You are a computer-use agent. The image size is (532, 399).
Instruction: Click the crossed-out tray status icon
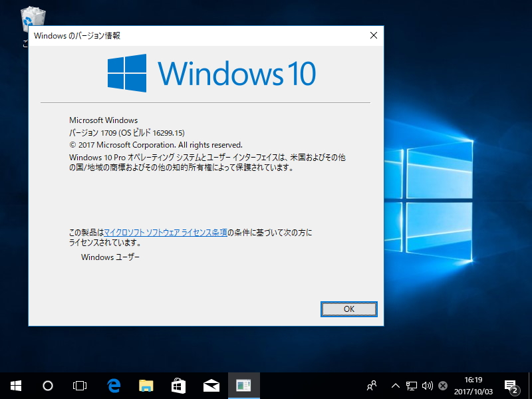(x=442, y=386)
